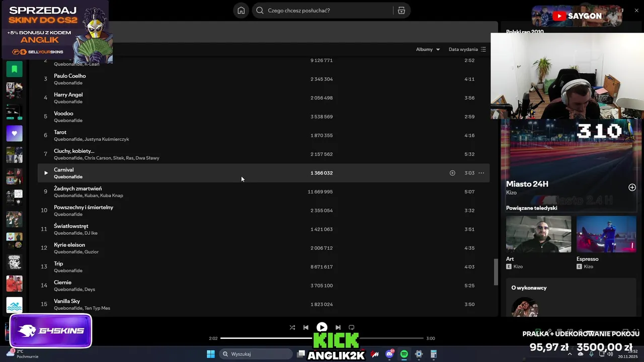Screen dimensions: 644x362
Task: Open the Art music video thumbnail
Action: (538, 234)
